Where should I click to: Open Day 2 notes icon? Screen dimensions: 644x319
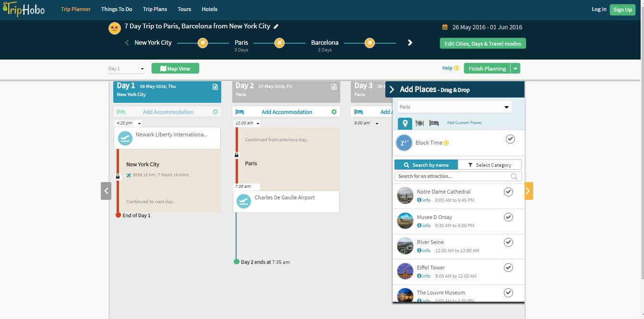tap(334, 87)
